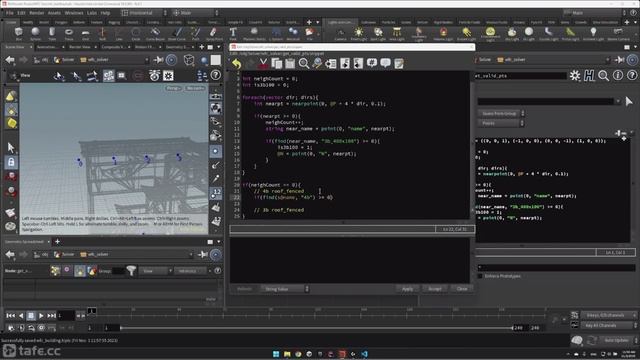This screenshot has width=640, height=360.
Task: Open the Main radial menu dropdown
Action: (195, 13)
